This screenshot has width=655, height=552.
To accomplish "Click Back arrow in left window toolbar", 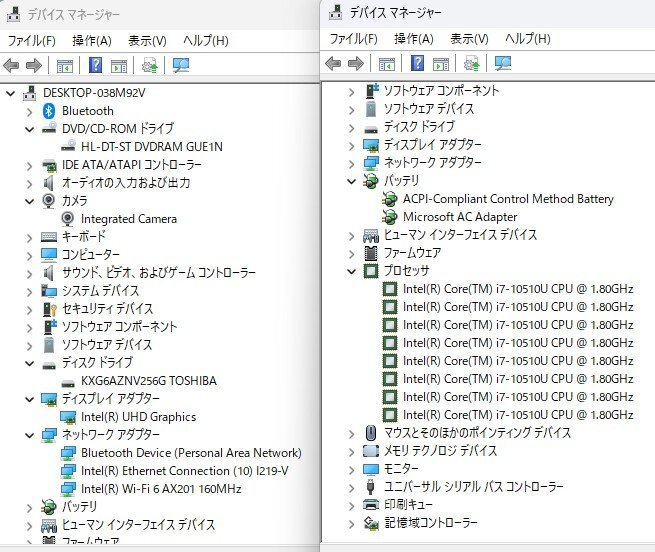I will pyautogui.click(x=11, y=65).
